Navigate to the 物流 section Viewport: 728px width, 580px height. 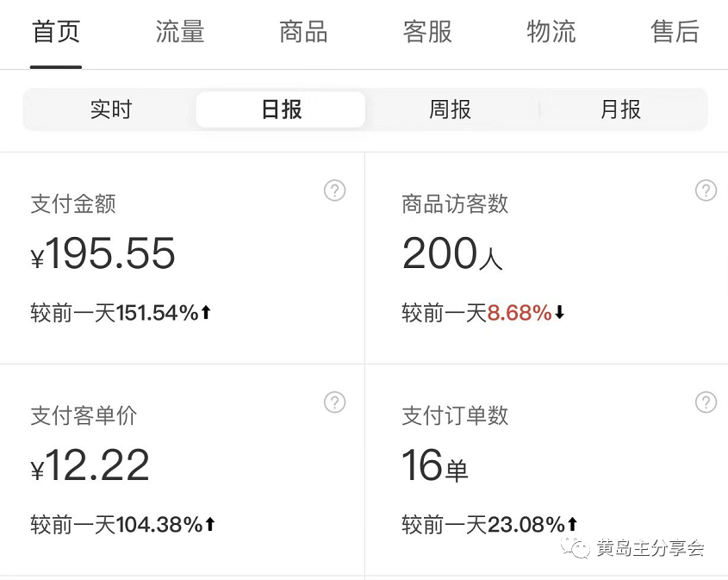(x=551, y=32)
